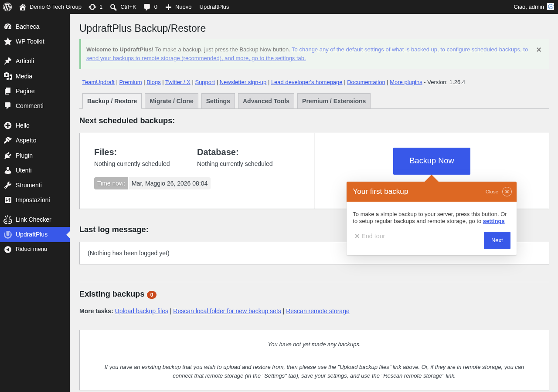
Task: Open Ciao, admin account menu
Action: click(x=534, y=7)
